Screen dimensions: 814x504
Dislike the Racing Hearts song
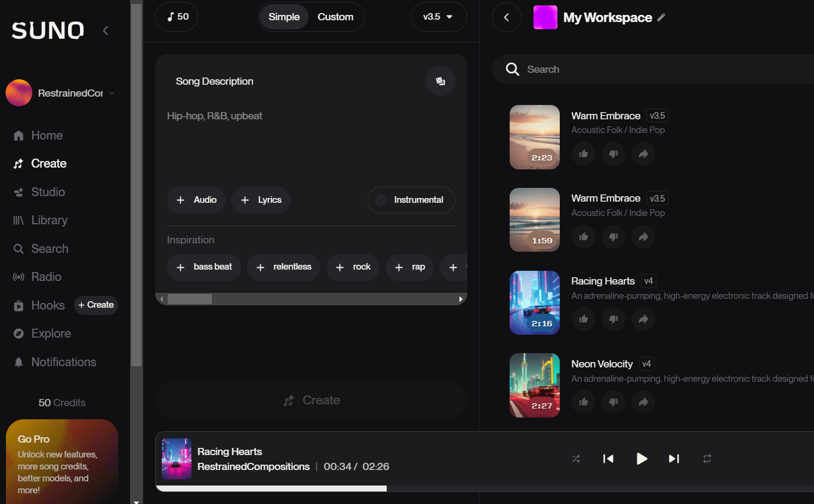tap(613, 319)
